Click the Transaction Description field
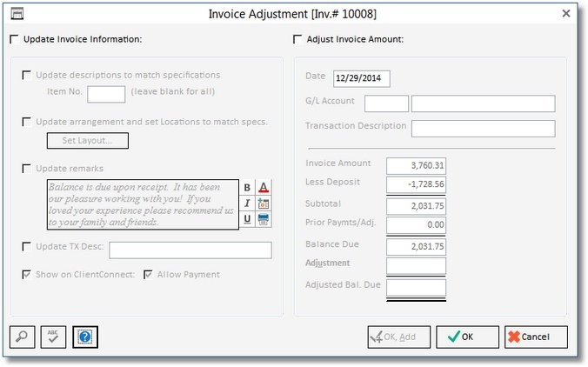The image size is (588, 367). [484, 129]
